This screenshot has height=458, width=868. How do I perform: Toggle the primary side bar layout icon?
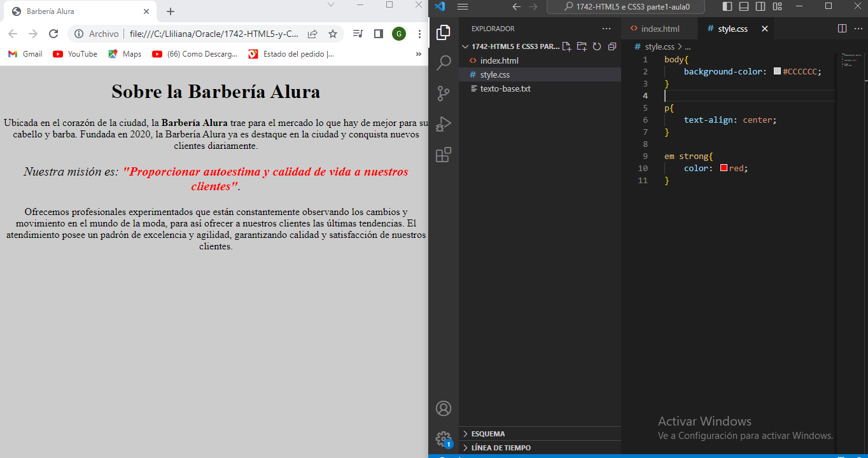(728, 6)
